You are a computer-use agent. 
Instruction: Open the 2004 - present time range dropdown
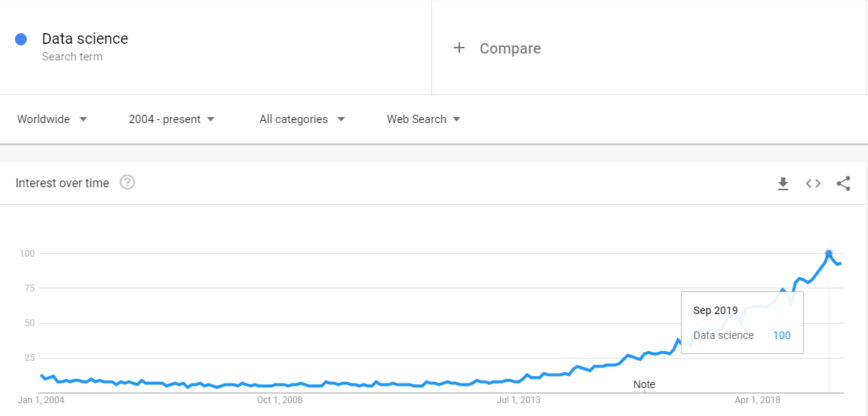click(172, 119)
